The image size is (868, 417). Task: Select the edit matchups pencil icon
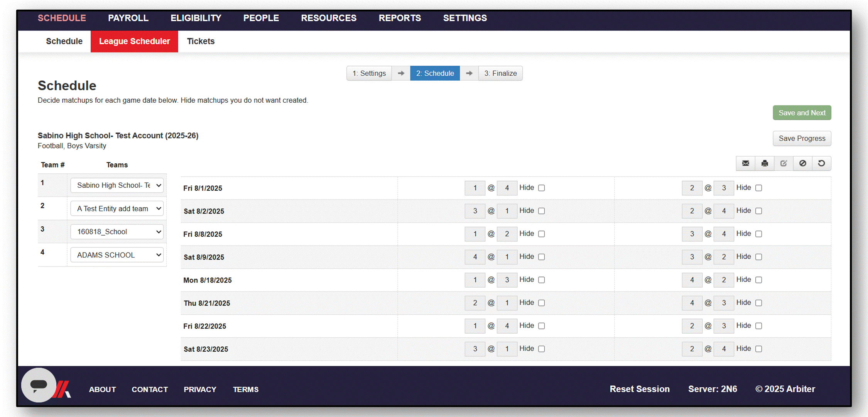click(784, 163)
